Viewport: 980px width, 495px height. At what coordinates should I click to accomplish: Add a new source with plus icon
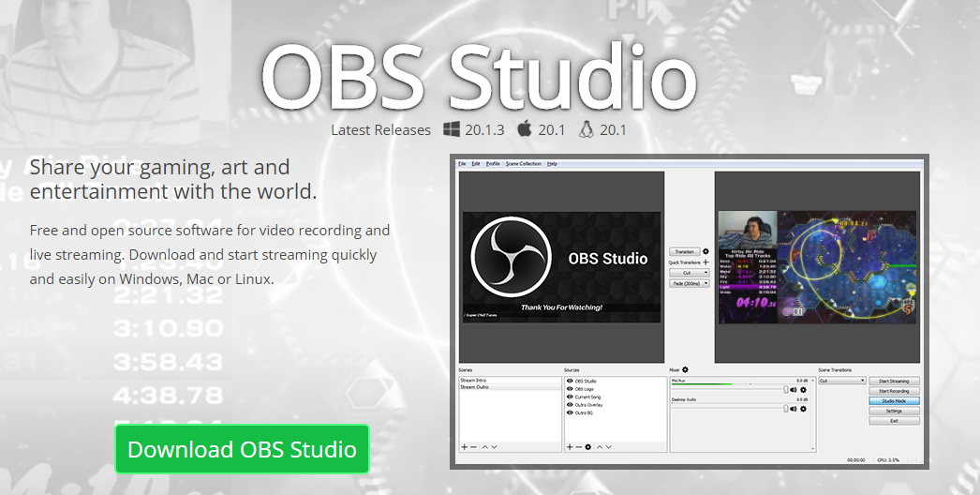tap(570, 447)
